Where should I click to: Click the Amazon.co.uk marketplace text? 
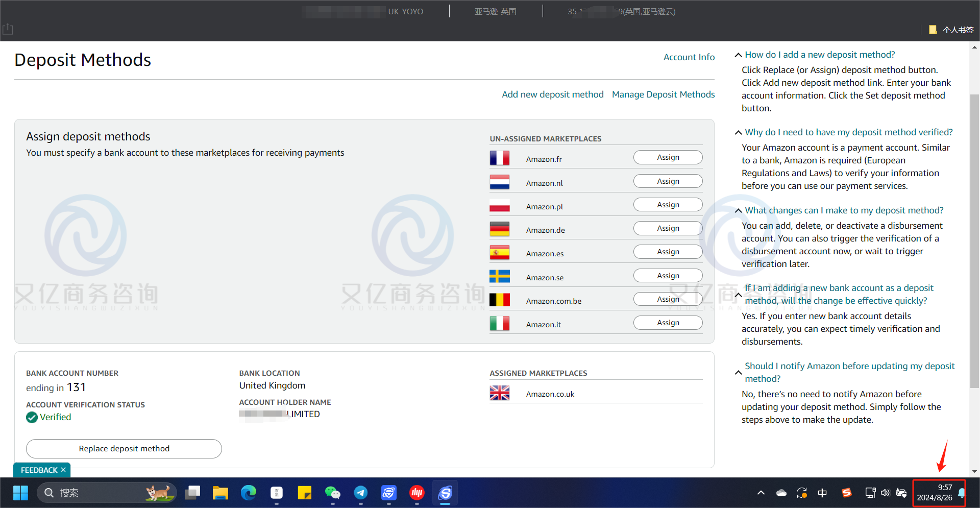point(550,394)
